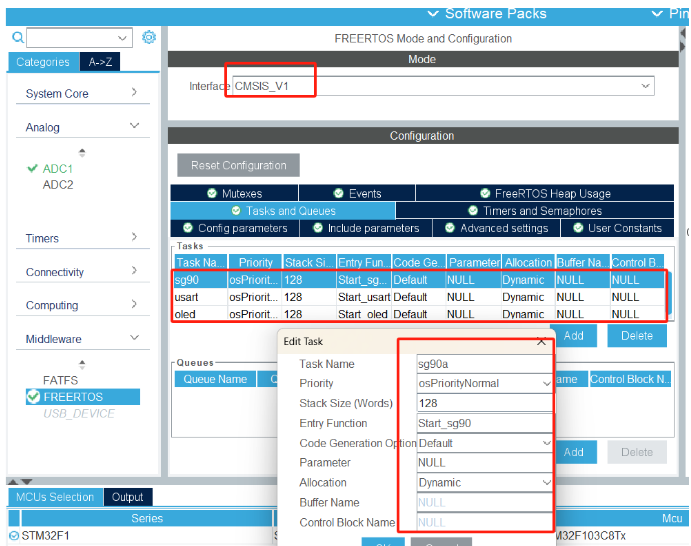Click the Include parameters check icon
The image size is (691, 546).
pos(318,228)
